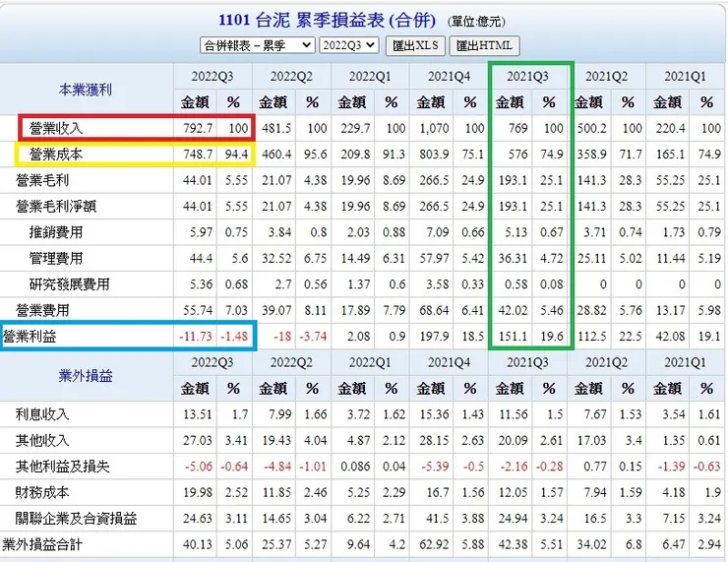Open the 2022Q3 quarter dropdown
Viewport: 728px width, 562px height.
pyautogui.click(x=348, y=45)
